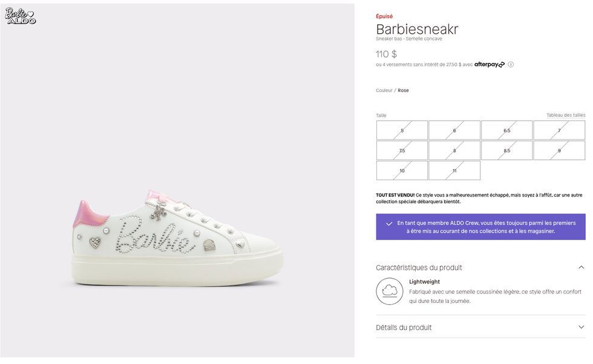The height and width of the screenshot is (364, 593).
Task: Expand the Détails du produit section
Action: (x=579, y=327)
